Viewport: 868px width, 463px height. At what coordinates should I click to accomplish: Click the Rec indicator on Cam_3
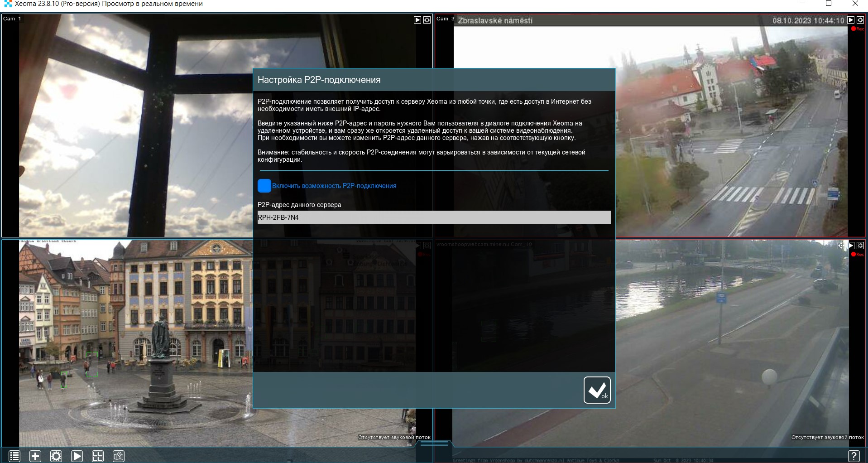pos(858,29)
